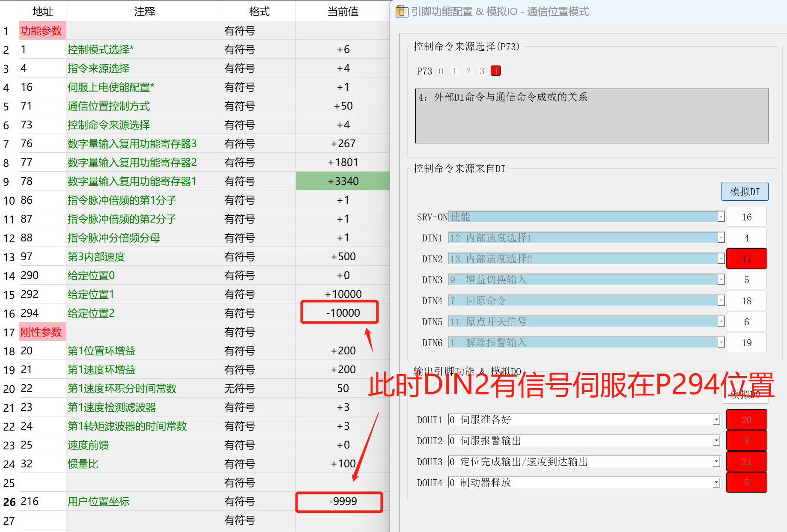Toggle DIN3 pin 5 indicator
Image resolution: width=787 pixels, height=532 pixels.
tap(746, 280)
